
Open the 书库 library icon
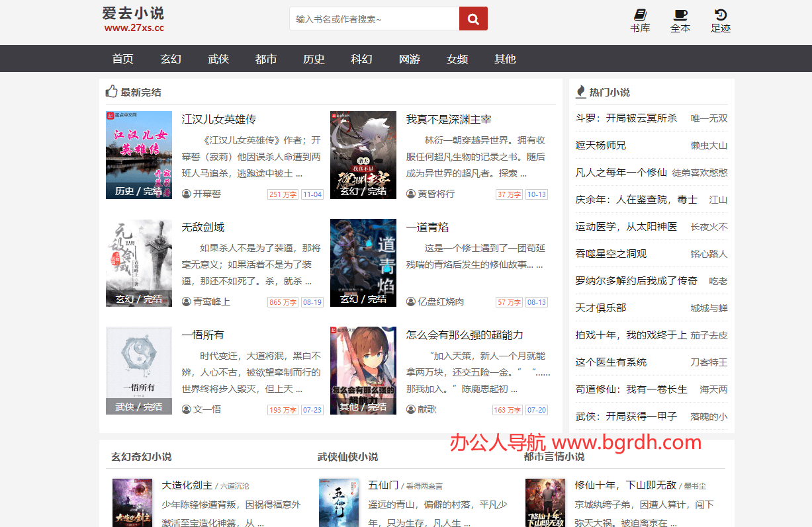click(640, 20)
